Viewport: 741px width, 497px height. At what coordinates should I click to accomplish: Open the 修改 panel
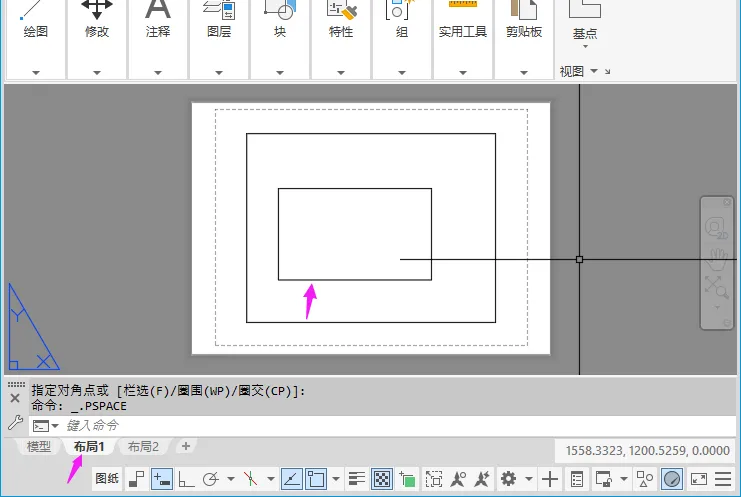pyautogui.click(x=97, y=32)
